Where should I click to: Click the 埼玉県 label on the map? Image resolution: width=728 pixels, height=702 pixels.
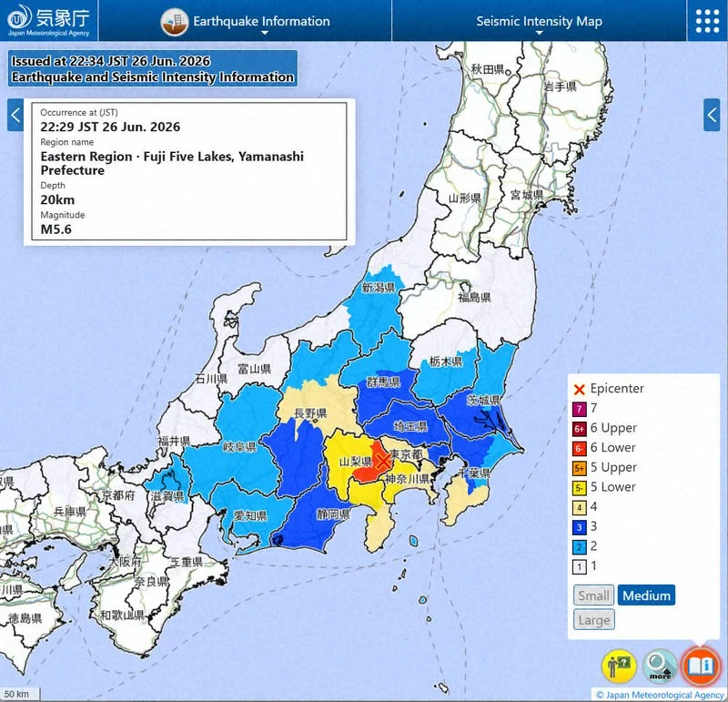point(410,425)
